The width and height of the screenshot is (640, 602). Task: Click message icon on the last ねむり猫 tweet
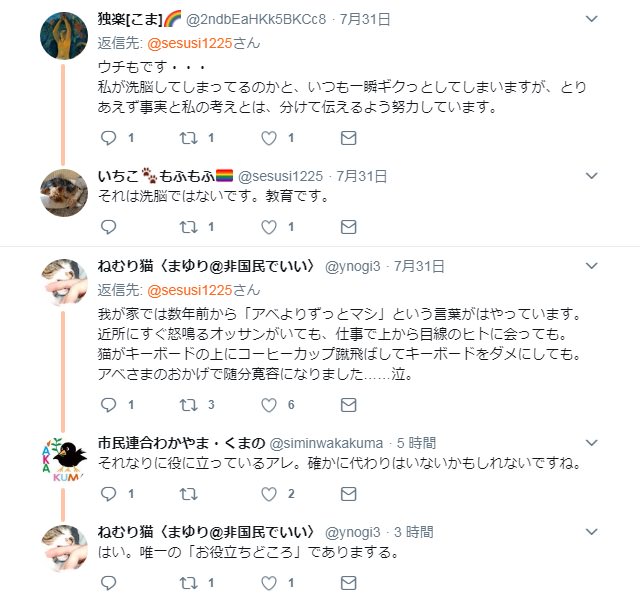coord(347,581)
